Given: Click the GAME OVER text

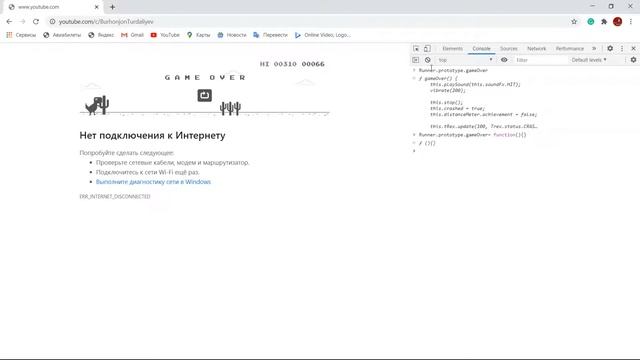Looking at the screenshot, I should coord(205,78).
